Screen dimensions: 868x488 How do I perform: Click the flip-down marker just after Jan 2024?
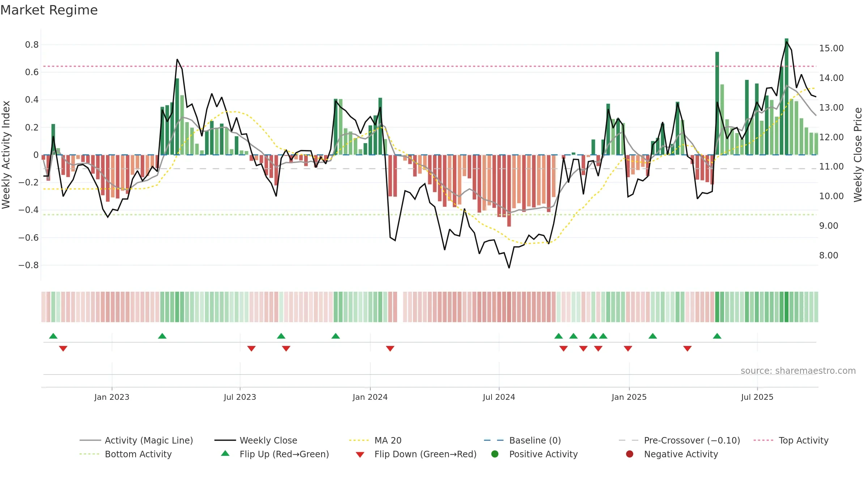click(x=390, y=348)
